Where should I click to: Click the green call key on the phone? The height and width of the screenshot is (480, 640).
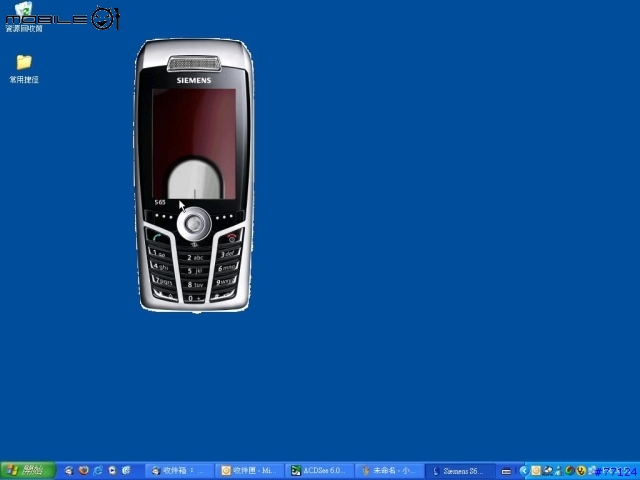coord(157,236)
